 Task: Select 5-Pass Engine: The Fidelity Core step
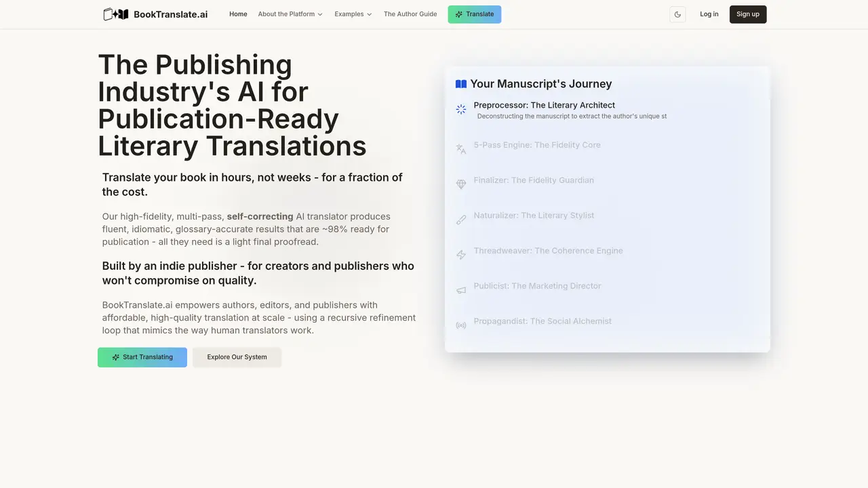[x=537, y=145]
